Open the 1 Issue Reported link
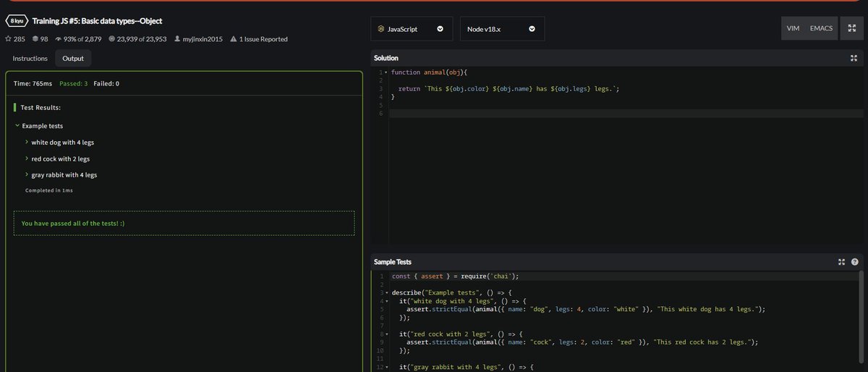 click(x=263, y=39)
